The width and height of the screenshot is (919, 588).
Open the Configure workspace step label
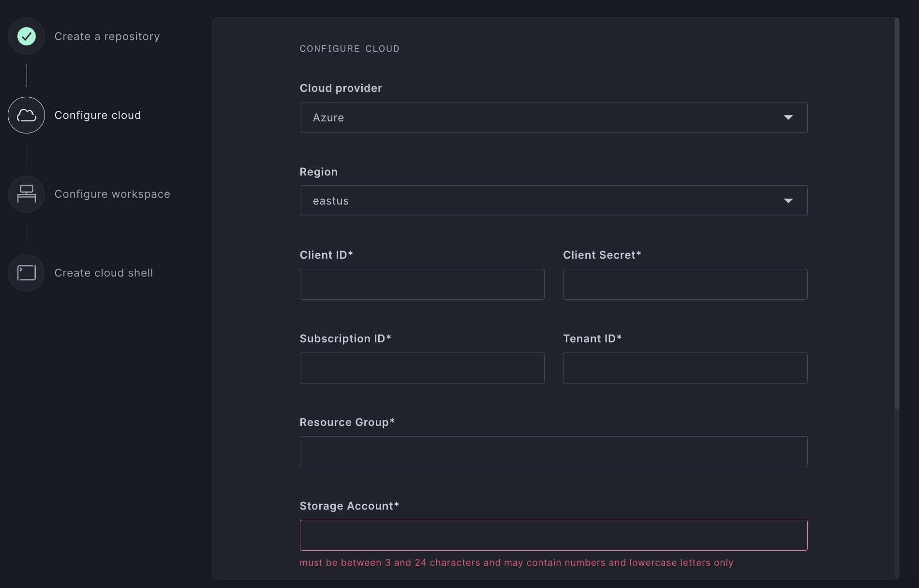(x=112, y=194)
